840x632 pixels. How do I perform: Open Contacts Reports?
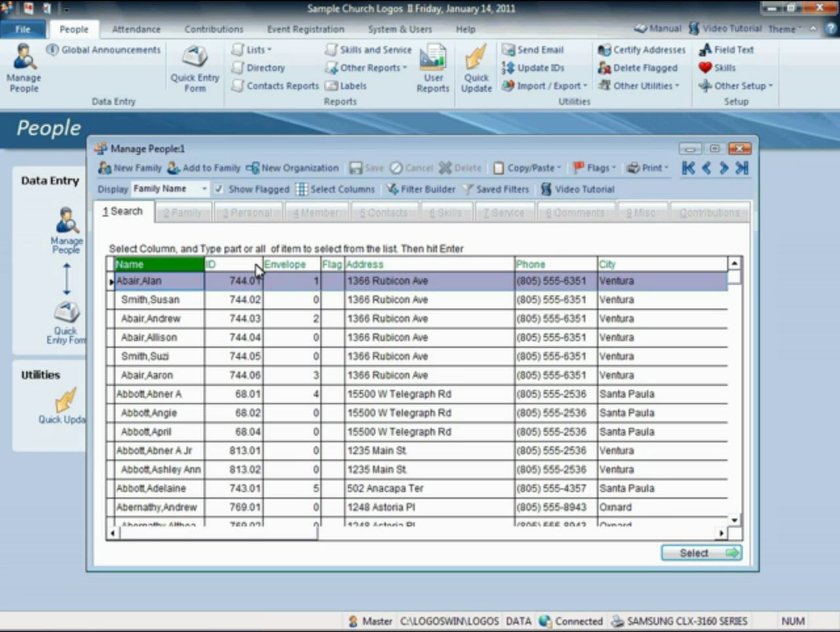tap(275, 86)
